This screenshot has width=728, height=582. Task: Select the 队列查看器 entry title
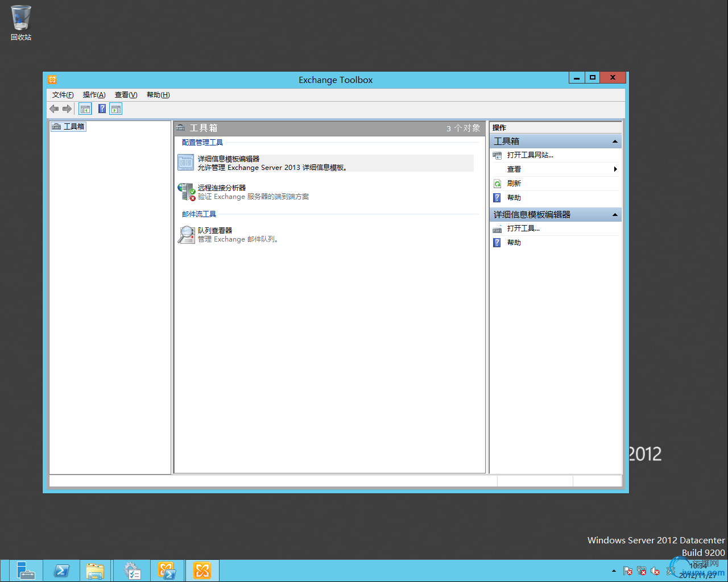click(x=215, y=230)
